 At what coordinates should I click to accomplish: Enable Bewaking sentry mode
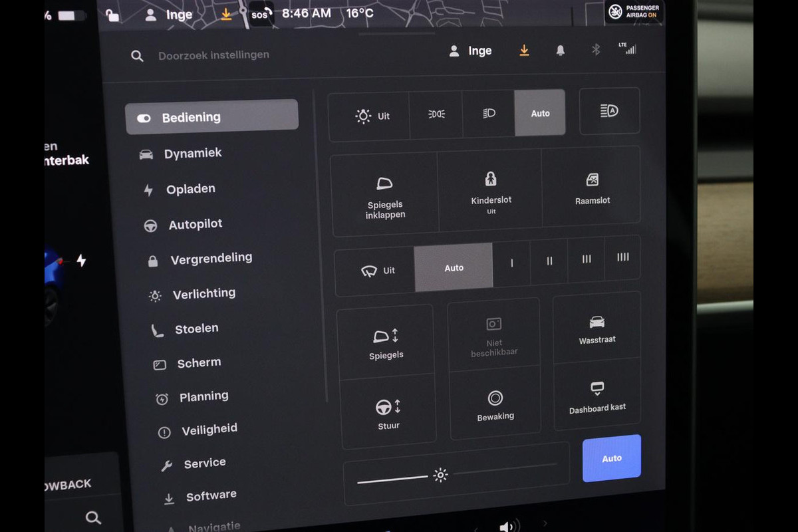pyautogui.click(x=495, y=404)
